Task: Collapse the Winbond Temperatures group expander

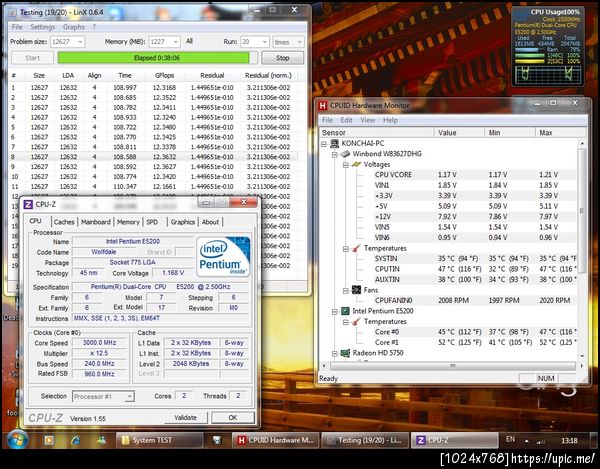Action: point(346,249)
